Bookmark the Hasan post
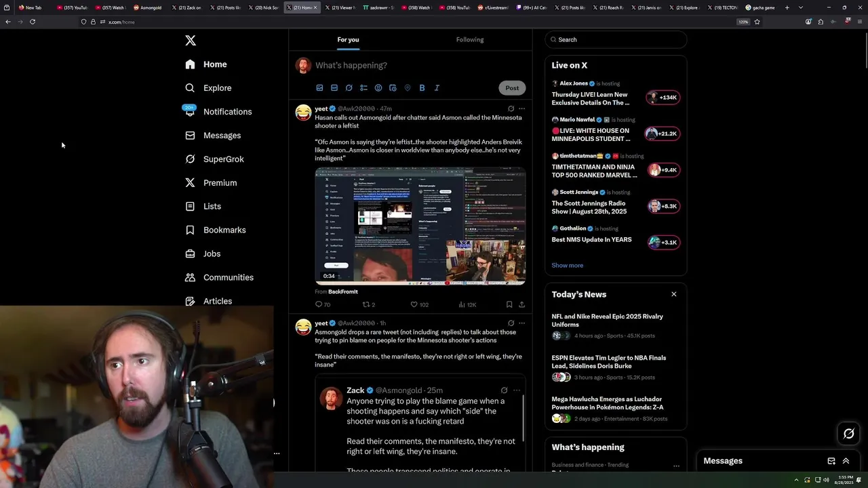This screenshot has width=868, height=488. [x=509, y=305]
